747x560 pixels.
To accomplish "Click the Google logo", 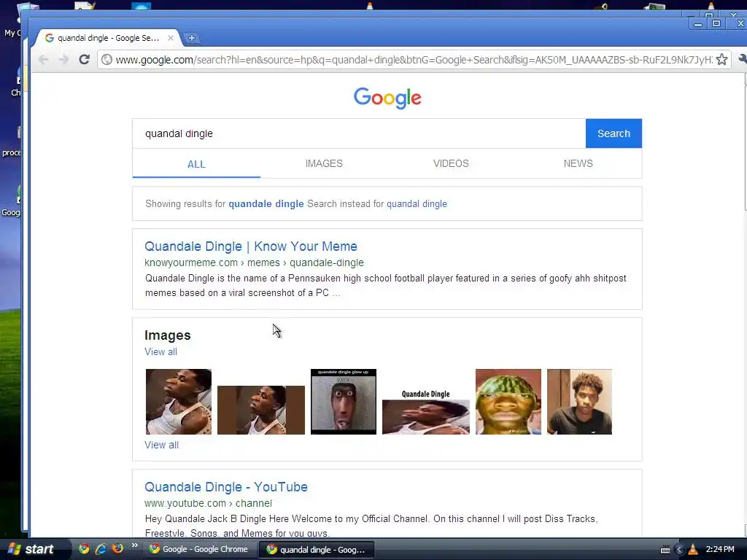I will [x=387, y=98].
